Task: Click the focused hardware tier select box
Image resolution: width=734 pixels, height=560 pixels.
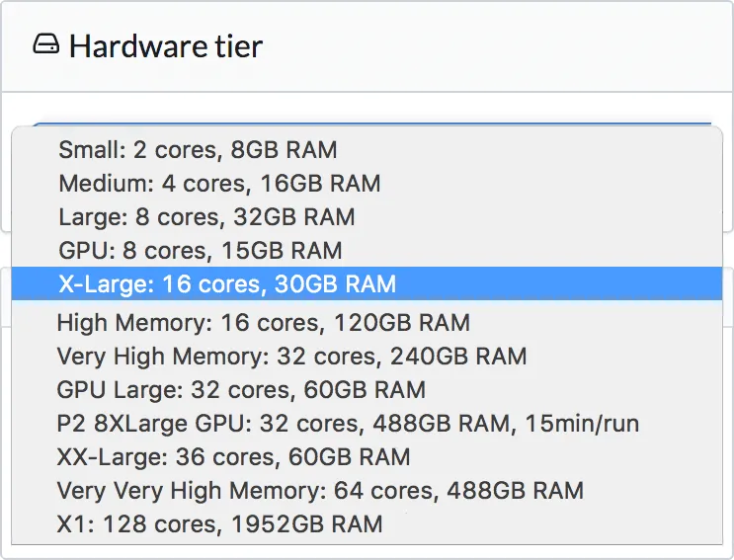Action: [x=370, y=124]
